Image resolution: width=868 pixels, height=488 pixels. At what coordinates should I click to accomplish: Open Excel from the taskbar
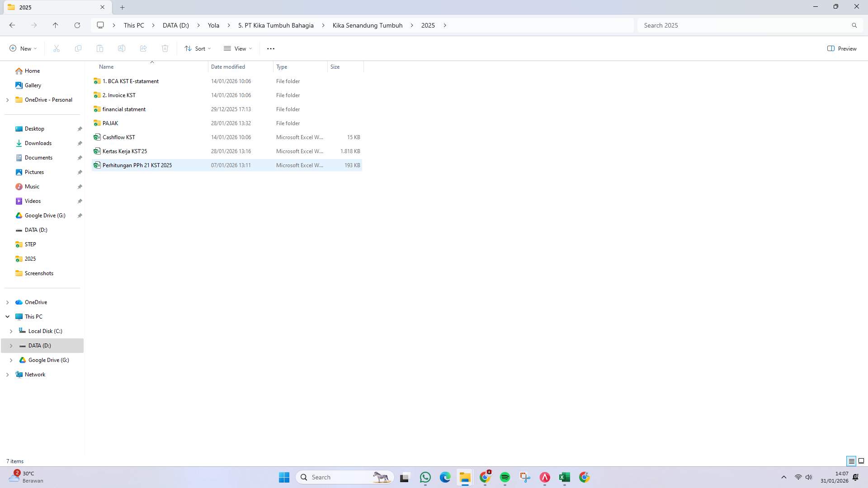coord(564,477)
